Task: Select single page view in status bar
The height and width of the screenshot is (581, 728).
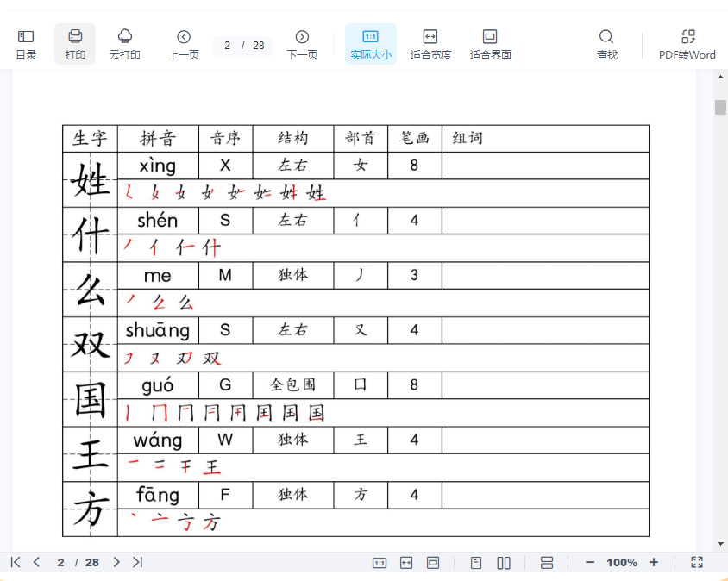Action: (x=476, y=562)
